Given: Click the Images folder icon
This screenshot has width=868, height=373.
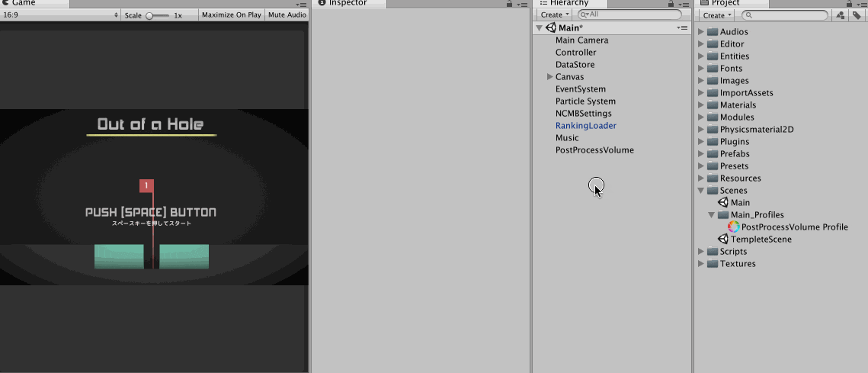Looking at the screenshot, I should pos(712,80).
